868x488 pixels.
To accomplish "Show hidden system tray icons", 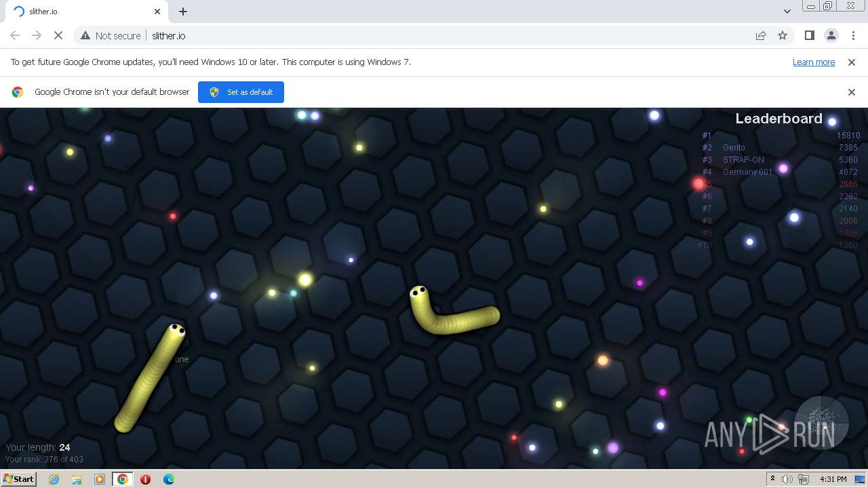I will click(772, 479).
